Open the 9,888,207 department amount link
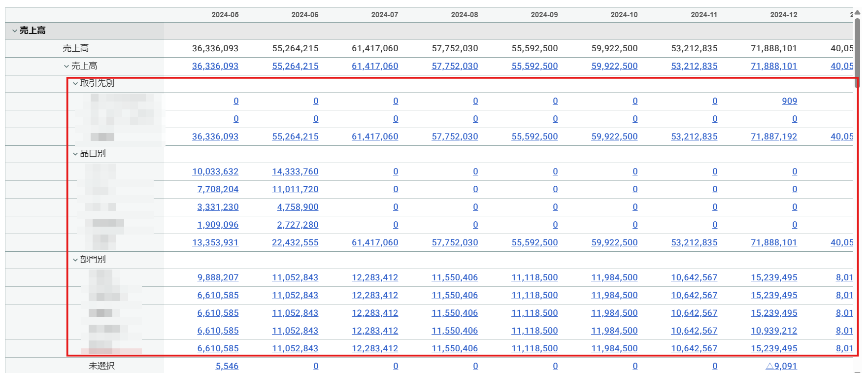868x373 pixels. coord(218,277)
